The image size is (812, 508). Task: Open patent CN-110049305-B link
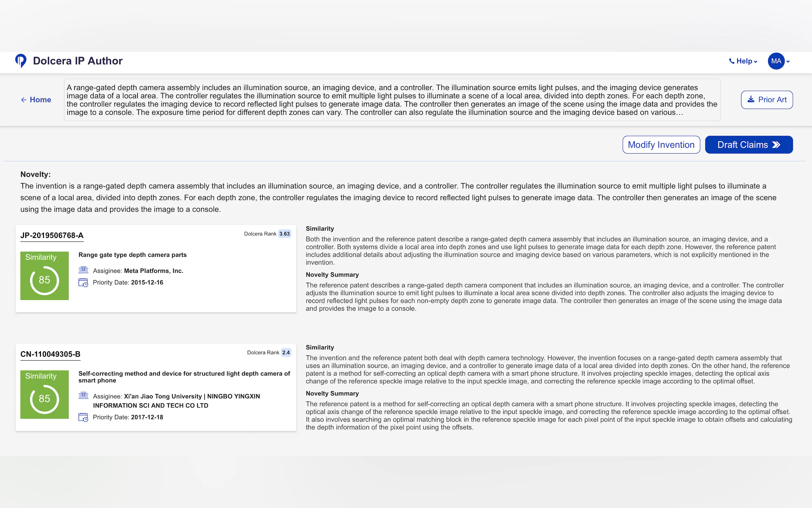(x=51, y=354)
